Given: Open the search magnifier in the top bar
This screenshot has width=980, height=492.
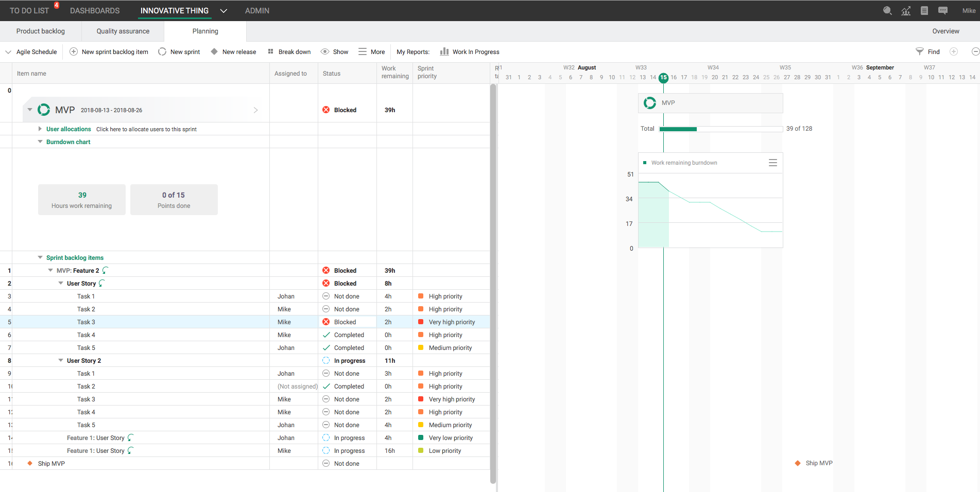Looking at the screenshot, I should (887, 10).
